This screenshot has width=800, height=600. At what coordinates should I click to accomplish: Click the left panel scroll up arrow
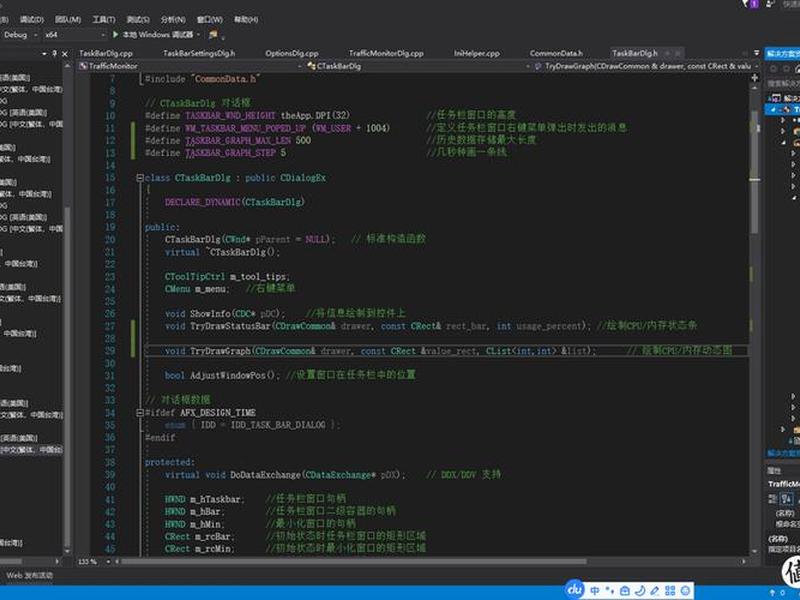click(x=67, y=66)
